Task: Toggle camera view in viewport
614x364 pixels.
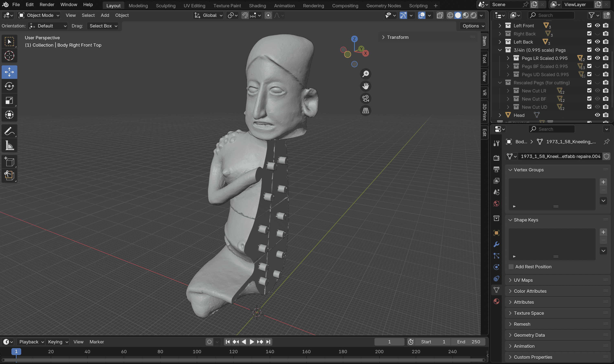Action: 365,98
